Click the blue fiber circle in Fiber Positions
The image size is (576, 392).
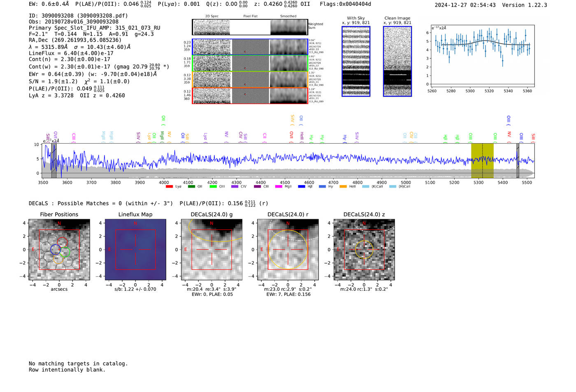click(x=56, y=249)
